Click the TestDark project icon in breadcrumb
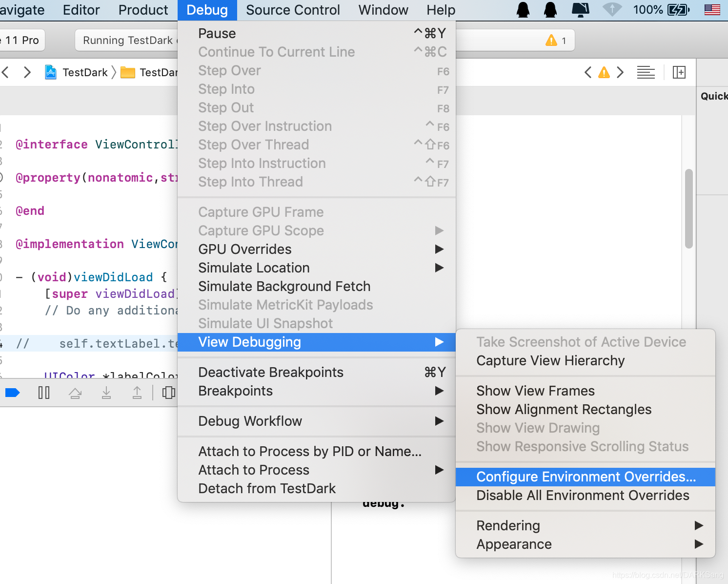 [x=51, y=72]
